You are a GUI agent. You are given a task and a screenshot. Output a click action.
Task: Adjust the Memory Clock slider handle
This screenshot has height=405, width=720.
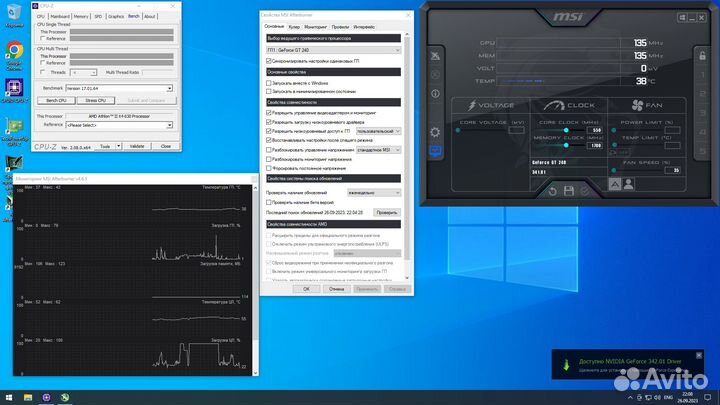tap(566, 145)
